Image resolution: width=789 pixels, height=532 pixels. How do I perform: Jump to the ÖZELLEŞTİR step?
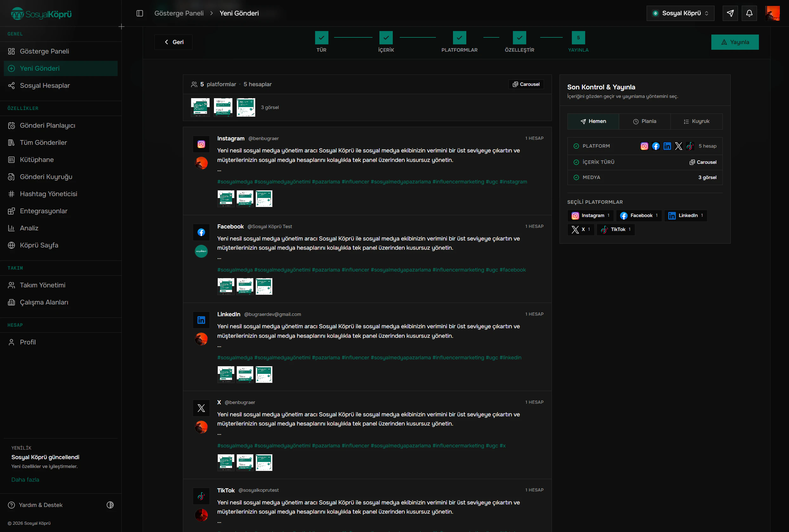519,42
